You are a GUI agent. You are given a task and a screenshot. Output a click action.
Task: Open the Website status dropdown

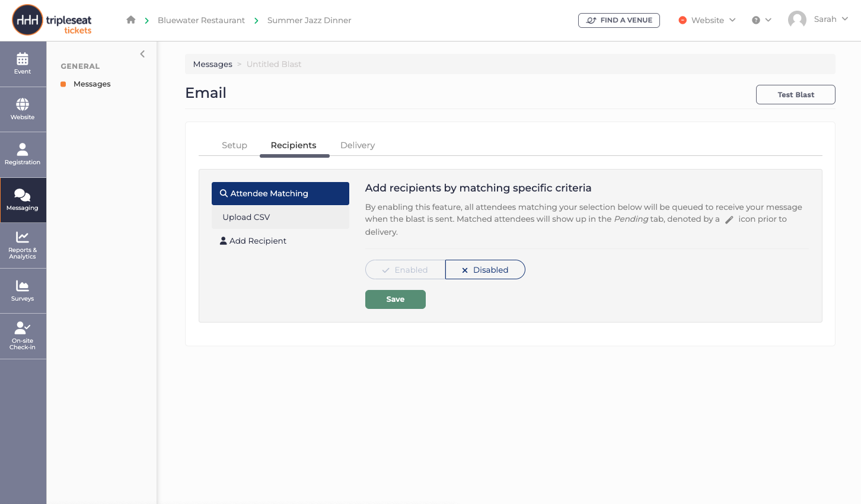[707, 20]
